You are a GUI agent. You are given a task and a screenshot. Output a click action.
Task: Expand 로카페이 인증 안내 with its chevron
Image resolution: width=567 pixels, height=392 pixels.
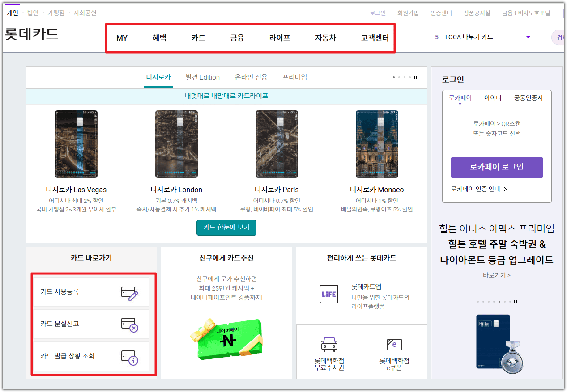tap(505, 189)
